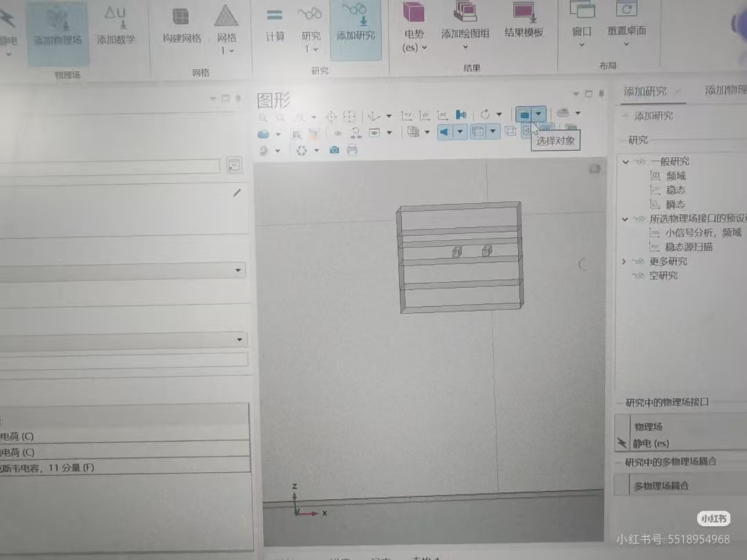747x560 pixels.
Task: Switch to the Add Study (添加研究) panel tab
Action: click(x=645, y=91)
